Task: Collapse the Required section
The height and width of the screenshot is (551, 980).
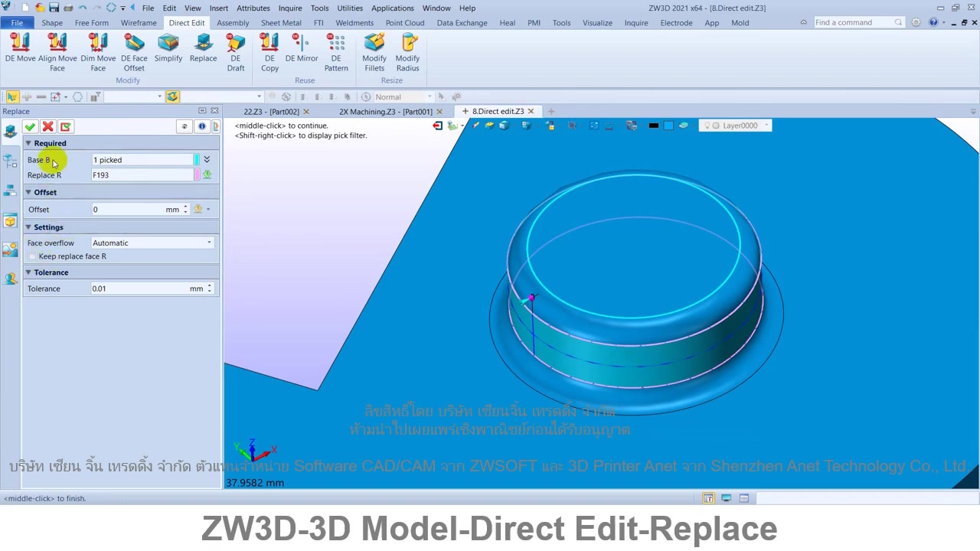Action: 28,143
